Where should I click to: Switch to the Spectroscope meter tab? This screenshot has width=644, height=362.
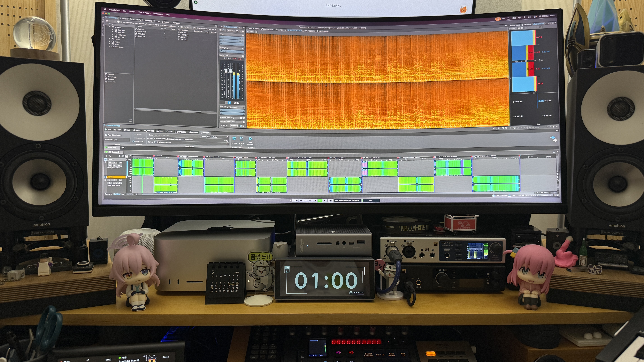(323, 31)
